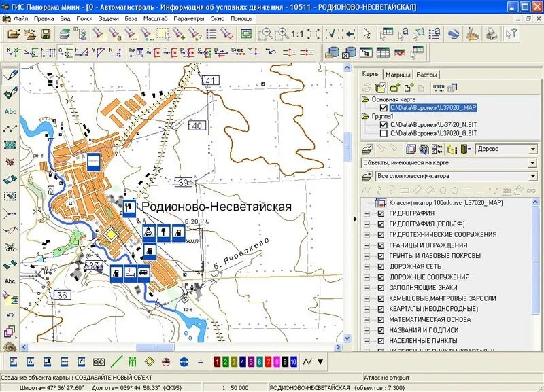Toggle the НАЗВАНИЯ И ПОДПИСИ checkbox

pyautogui.click(x=381, y=331)
